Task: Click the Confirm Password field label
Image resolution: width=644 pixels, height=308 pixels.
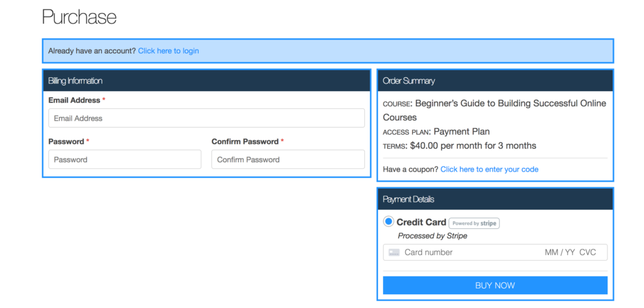Action: click(245, 141)
